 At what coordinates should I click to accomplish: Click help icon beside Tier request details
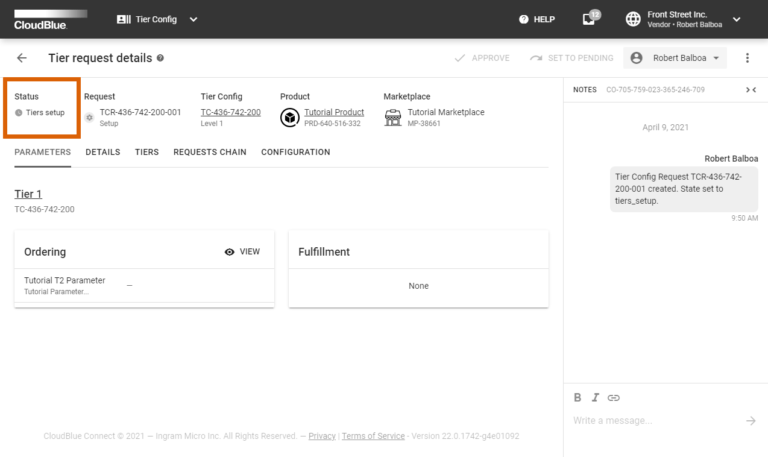click(x=160, y=58)
